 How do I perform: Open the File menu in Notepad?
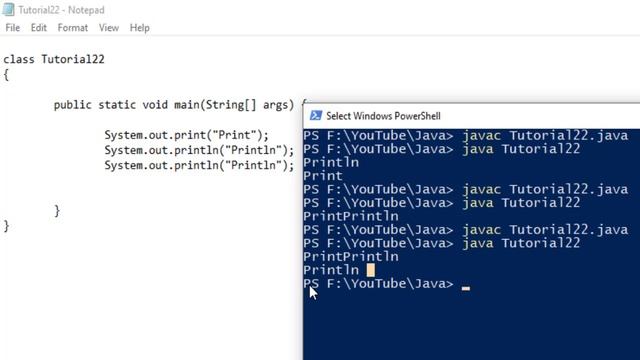pyautogui.click(x=13, y=28)
